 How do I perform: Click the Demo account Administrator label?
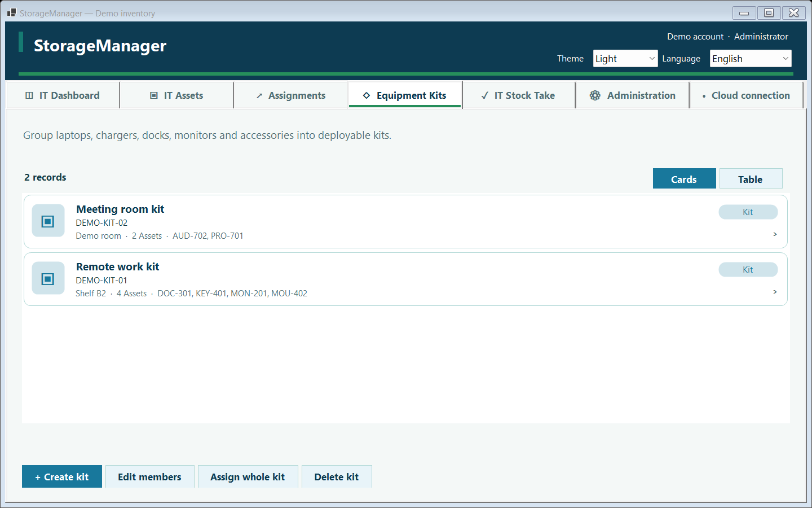pos(727,37)
